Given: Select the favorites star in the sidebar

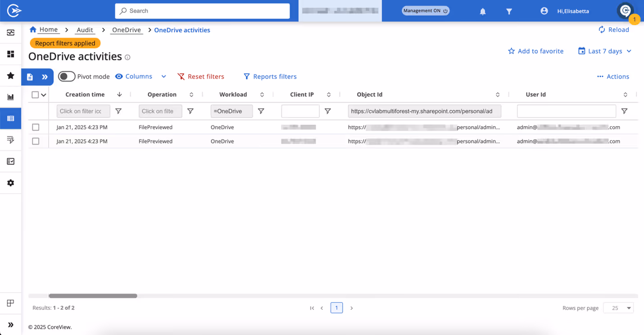Looking at the screenshot, I should [x=10, y=75].
